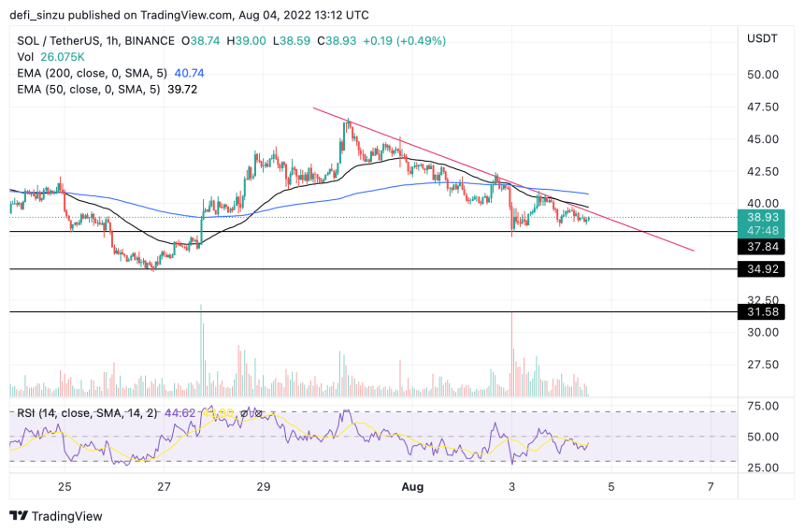The width and height of the screenshot is (804, 532).
Task: Click the Vol indicator legend
Action: point(50,57)
